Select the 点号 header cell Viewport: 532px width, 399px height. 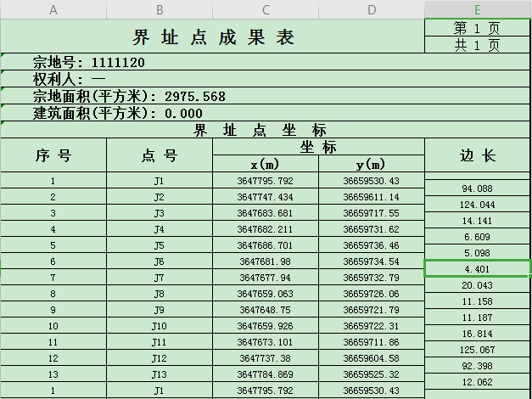coord(160,155)
